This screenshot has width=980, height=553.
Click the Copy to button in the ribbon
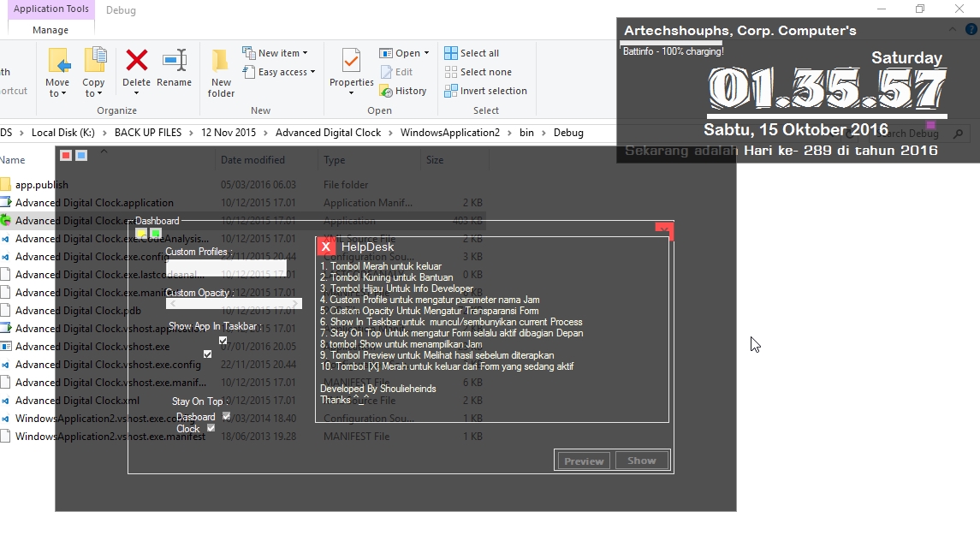(x=94, y=73)
